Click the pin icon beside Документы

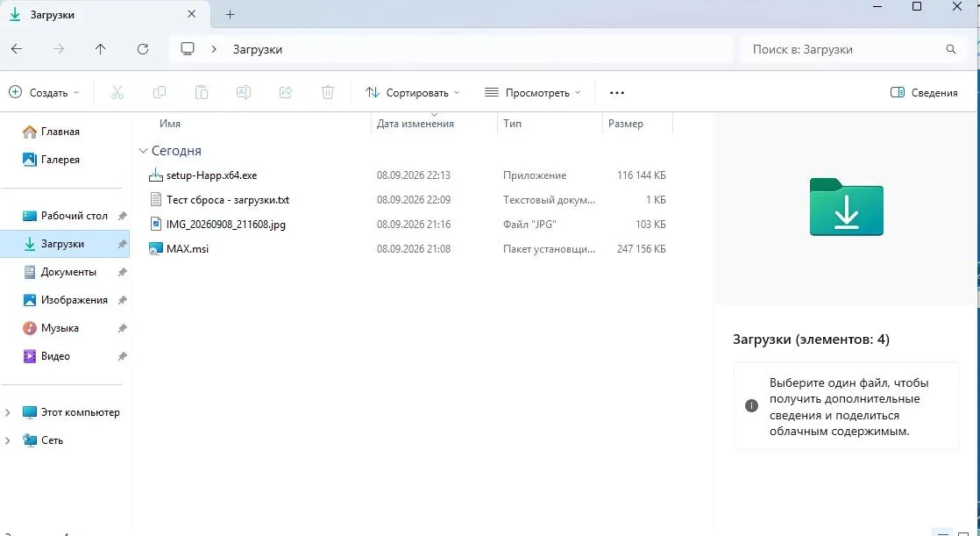pyautogui.click(x=123, y=272)
